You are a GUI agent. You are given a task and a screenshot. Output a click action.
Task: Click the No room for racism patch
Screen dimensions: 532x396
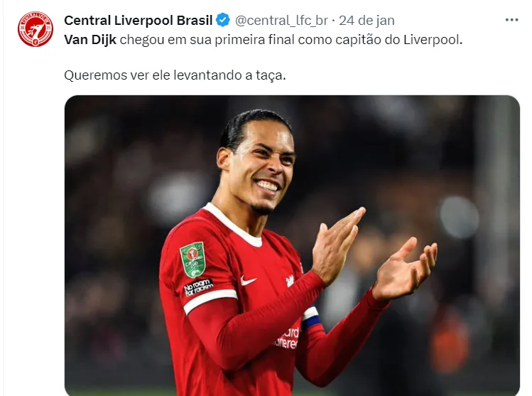[x=198, y=287]
